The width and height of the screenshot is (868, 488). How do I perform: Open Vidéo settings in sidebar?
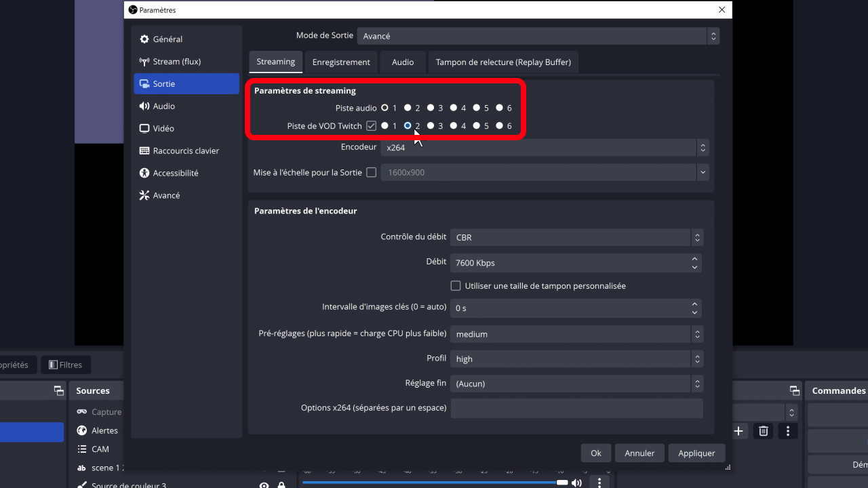(x=163, y=129)
